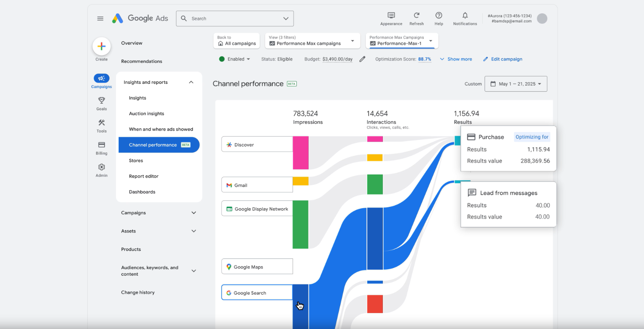
Task: Click the Purchase results value 1,115.94
Action: 538,149
